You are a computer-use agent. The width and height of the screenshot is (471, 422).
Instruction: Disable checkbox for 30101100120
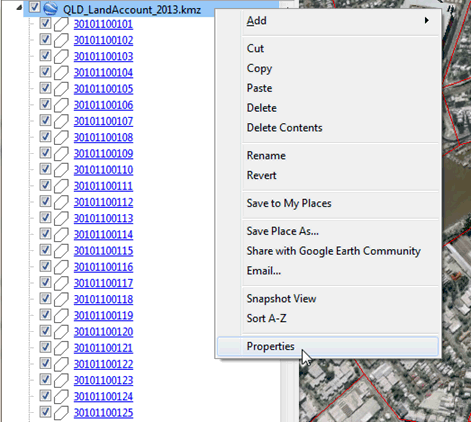(x=45, y=331)
